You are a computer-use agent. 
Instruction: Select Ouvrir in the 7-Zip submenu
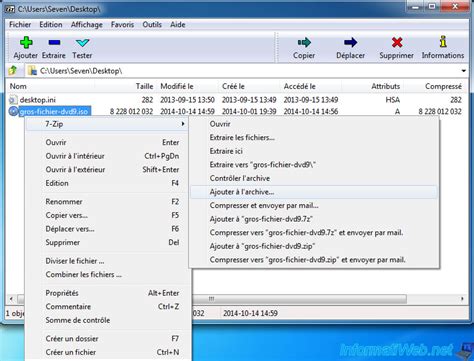point(313,124)
